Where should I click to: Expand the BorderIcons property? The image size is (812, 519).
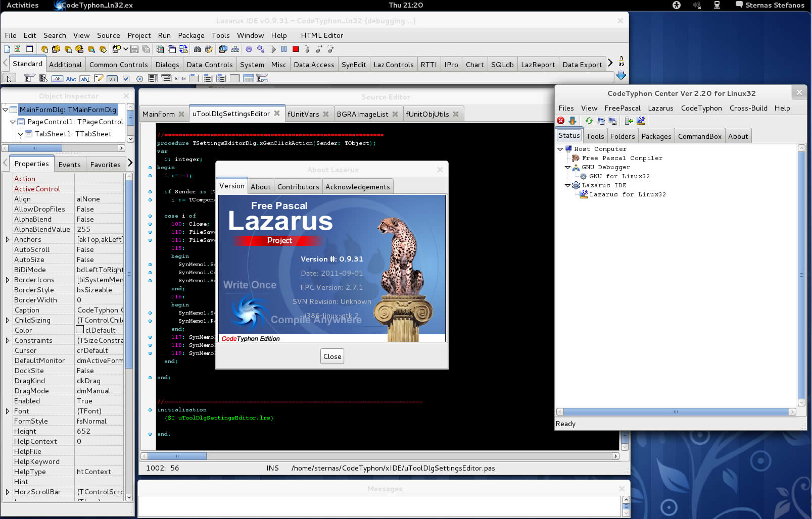click(8, 280)
